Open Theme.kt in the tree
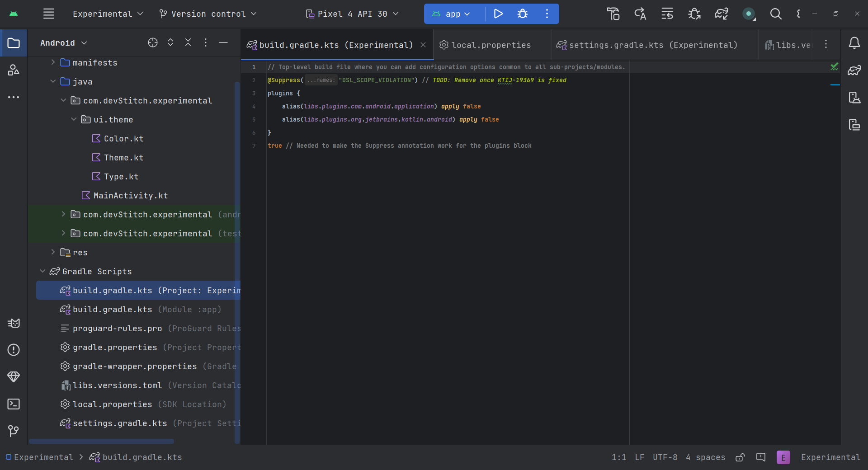Screen dimensions: 868x470 click(x=123, y=158)
